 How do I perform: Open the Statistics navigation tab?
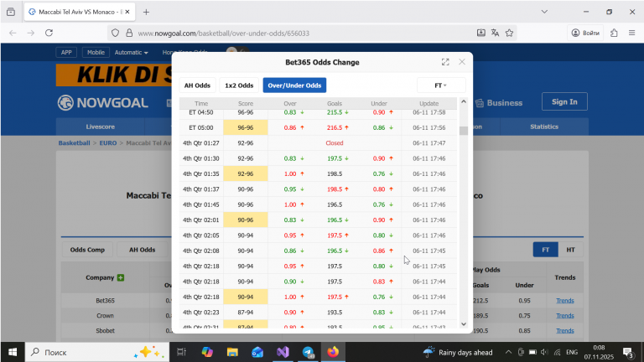click(543, 127)
